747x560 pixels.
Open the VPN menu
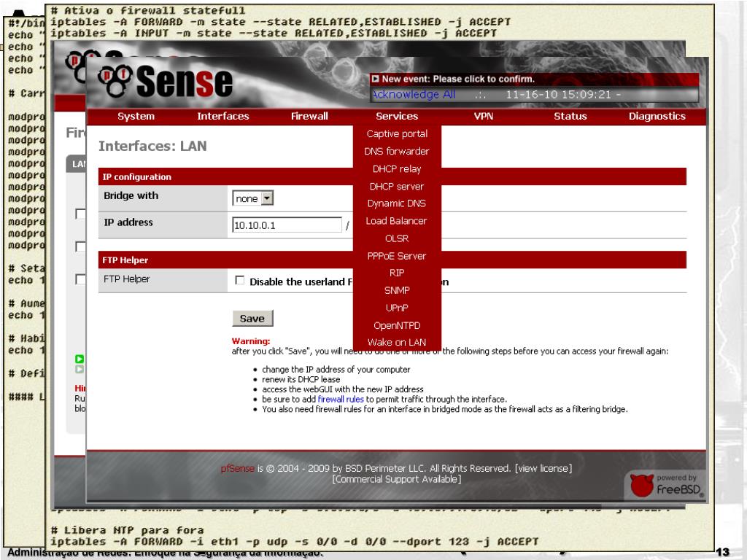tap(484, 116)
